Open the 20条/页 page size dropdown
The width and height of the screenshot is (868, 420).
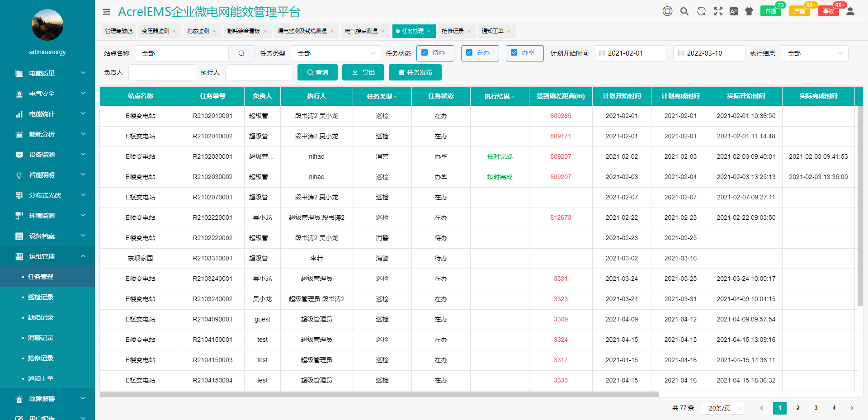coord(723,408)
